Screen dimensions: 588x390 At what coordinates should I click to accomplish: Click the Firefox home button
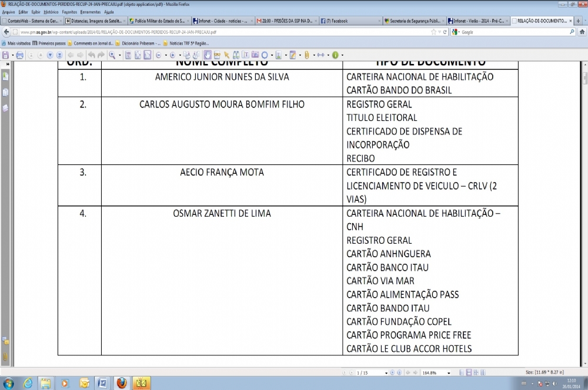point(582,32)
